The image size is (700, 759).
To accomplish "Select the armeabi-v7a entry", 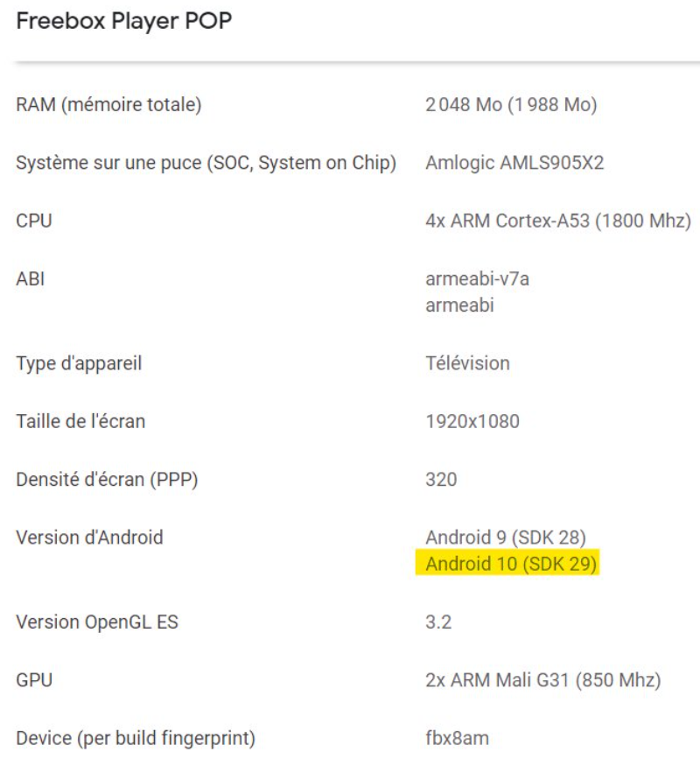I will [x=477, y=279].
